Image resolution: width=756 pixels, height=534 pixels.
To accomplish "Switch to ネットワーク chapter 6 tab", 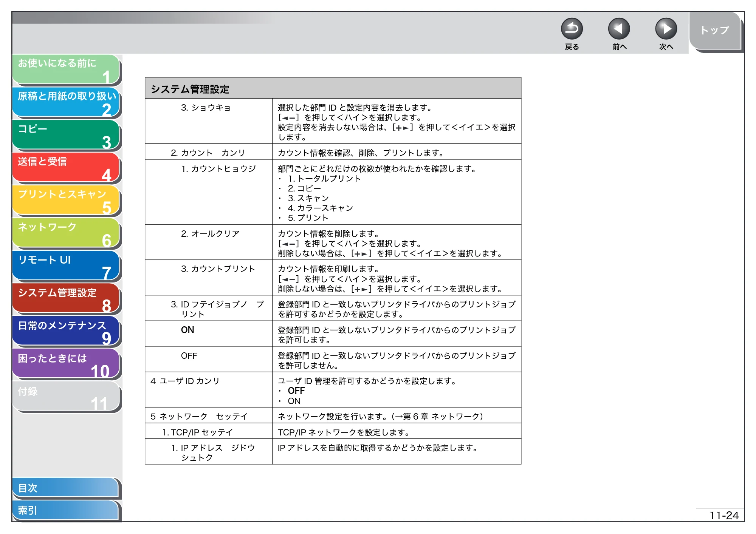I will pos(66,233).
